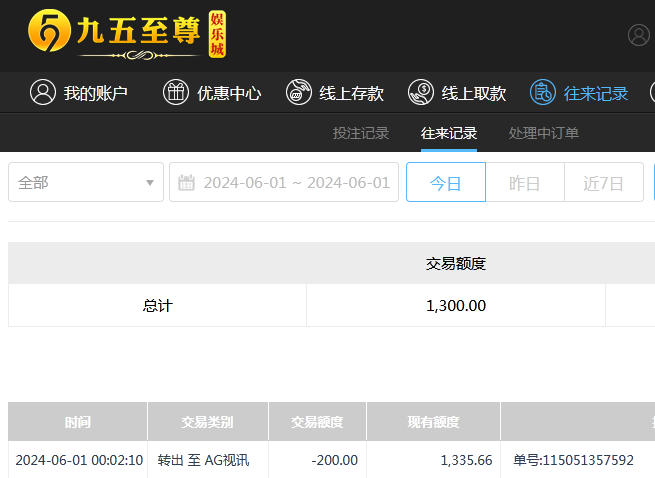Screen dimensions: 655x478
Task: Open 我的账户 menu item
Action: click(x=96, y=93)
